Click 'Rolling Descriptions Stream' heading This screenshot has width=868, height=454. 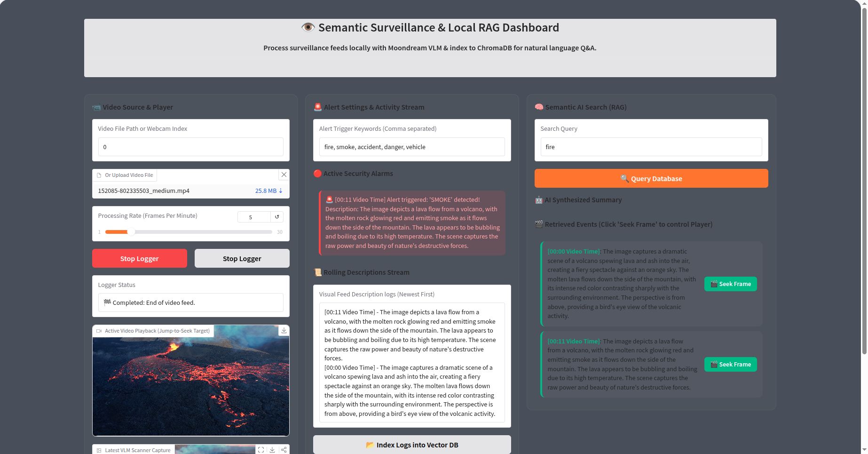(x=362, y=272)
